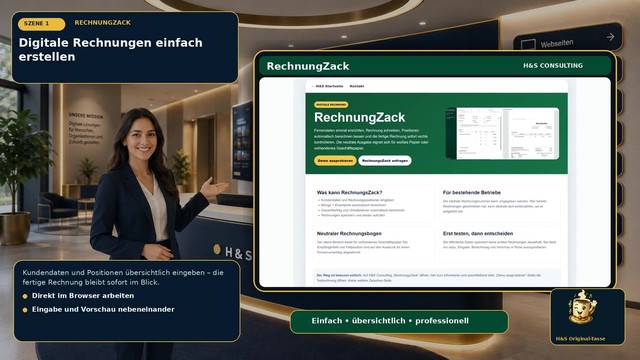Click the Kundendaten und Positionen description text

[x=123, y=277]
